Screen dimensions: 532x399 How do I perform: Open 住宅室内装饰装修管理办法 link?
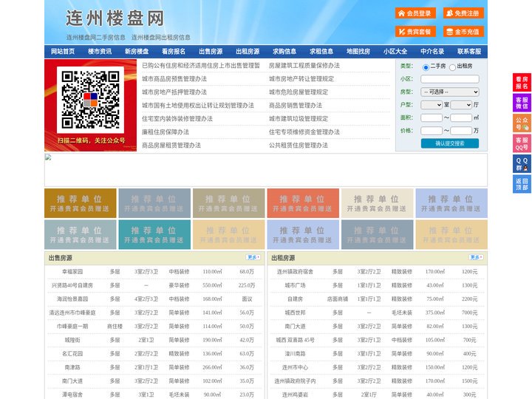177,118
